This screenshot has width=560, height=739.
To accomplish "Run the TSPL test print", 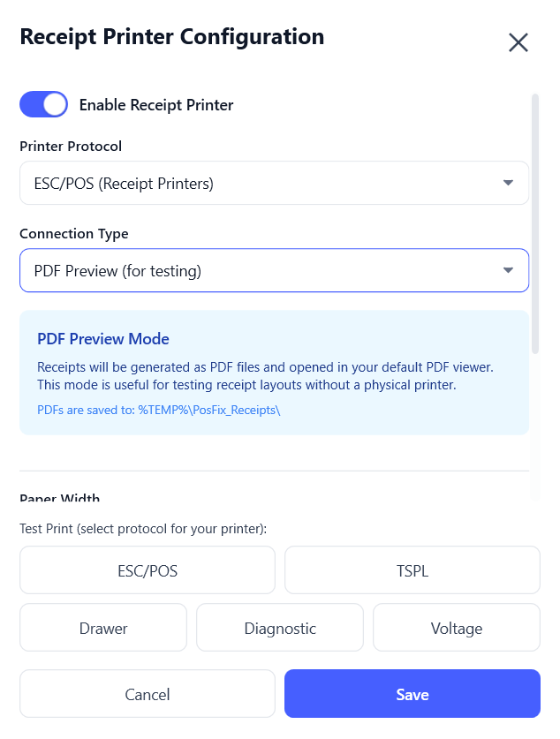I will (x=412, y=570).
